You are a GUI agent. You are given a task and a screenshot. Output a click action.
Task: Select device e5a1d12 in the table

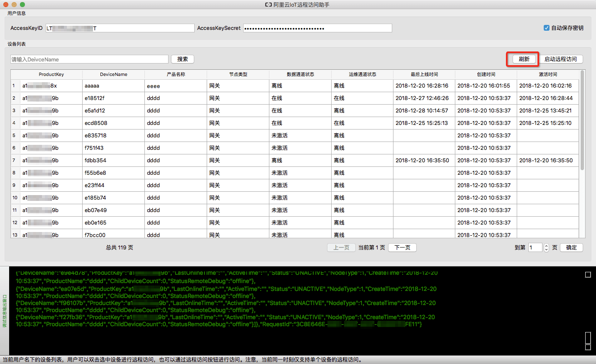(x=114, y=110)
